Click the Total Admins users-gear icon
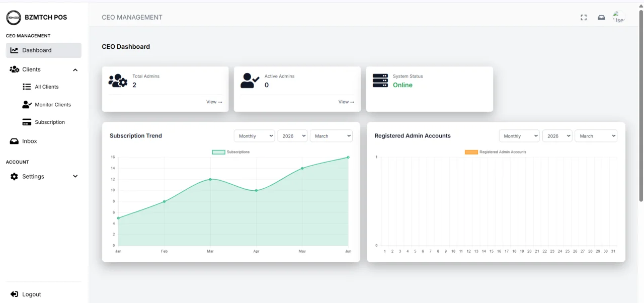This screenshot has height=303, width=644. click(x=118, y=81)
